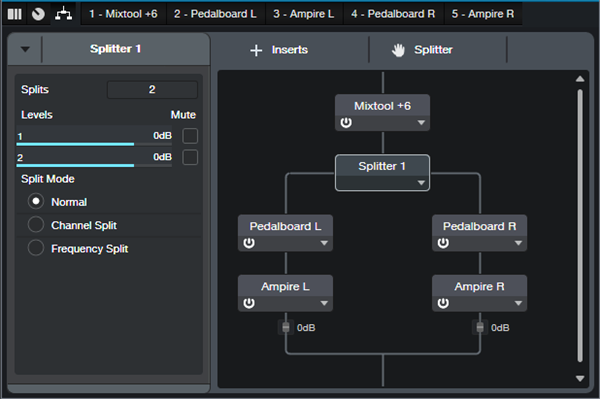Switch to channel editor bars view icon
Viewport: 600px width, 399px height.
(15, 14)
